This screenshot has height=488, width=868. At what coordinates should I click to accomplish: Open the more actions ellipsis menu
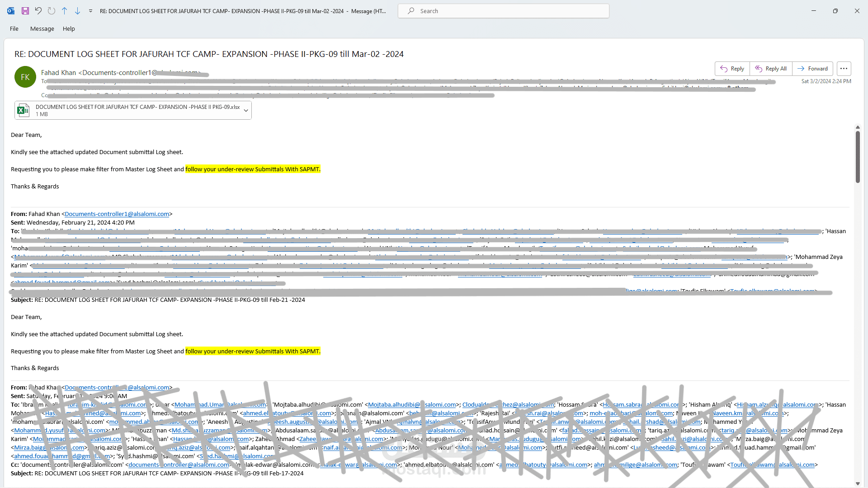tap(844, 69)
